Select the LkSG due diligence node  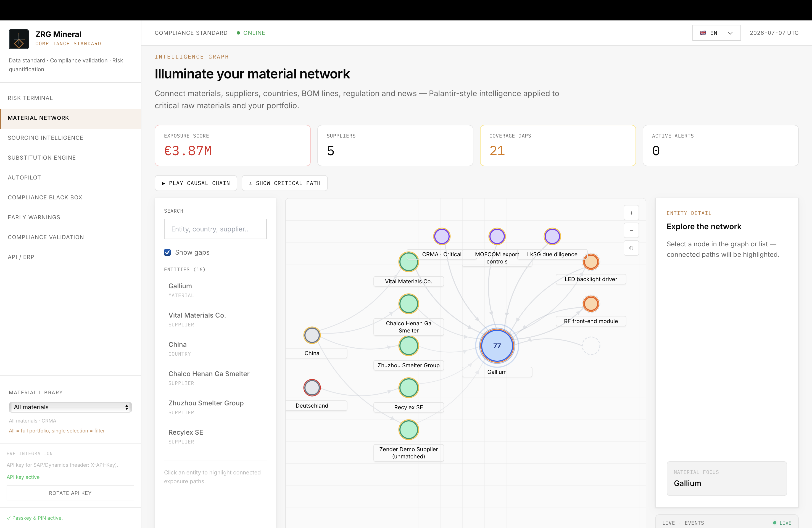(552, 236)
